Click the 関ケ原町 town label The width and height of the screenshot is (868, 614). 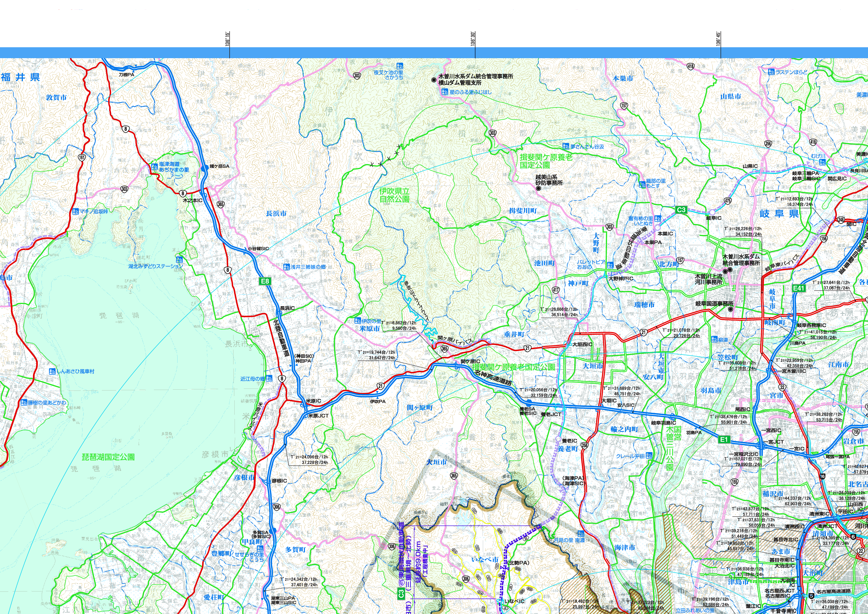tap(420, 407)
